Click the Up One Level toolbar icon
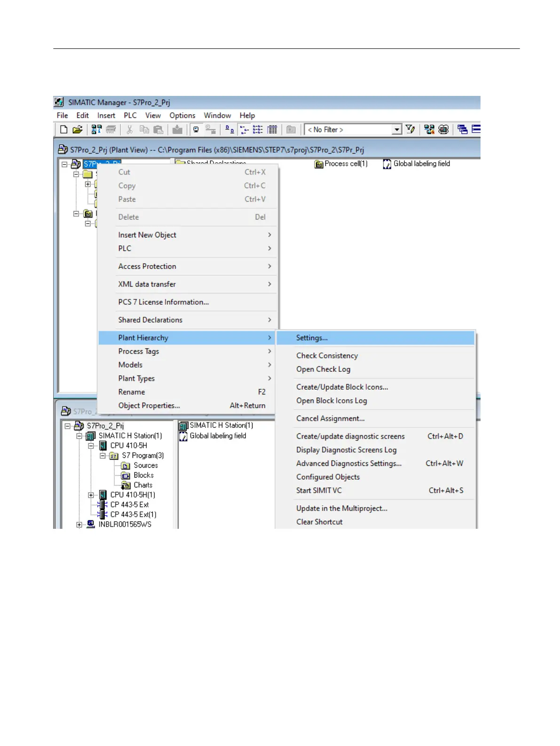Image resolution: width=560 pixels, height=746 pixels. tap(291, 129)
